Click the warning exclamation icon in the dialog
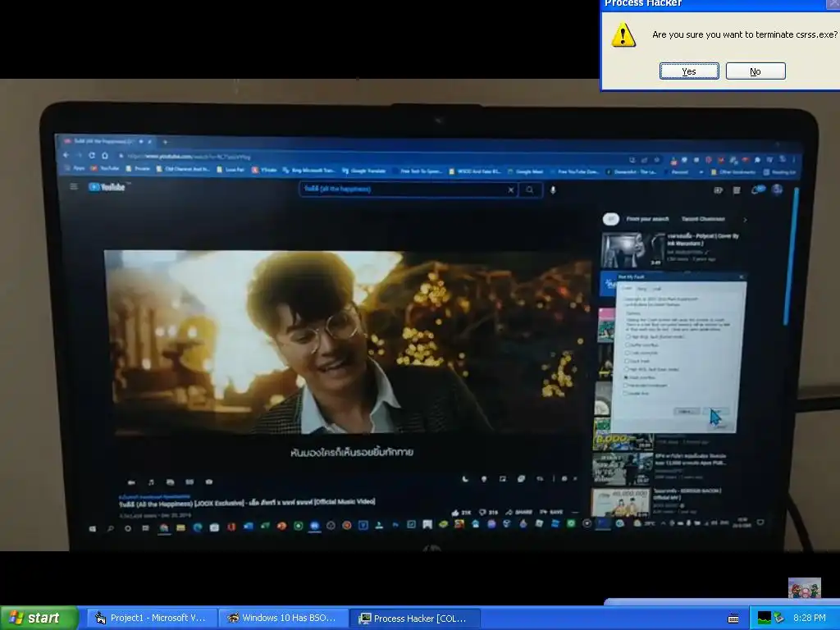The image size is (840, 630). (623, 34)
